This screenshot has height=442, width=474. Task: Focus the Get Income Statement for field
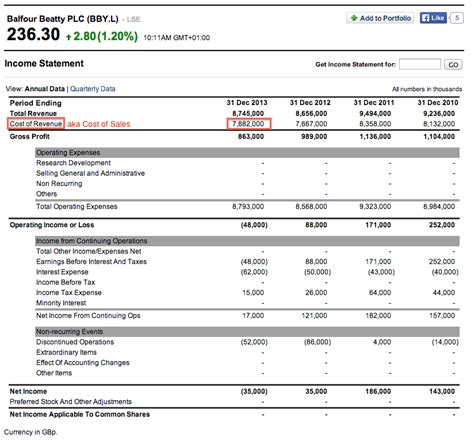420,64
